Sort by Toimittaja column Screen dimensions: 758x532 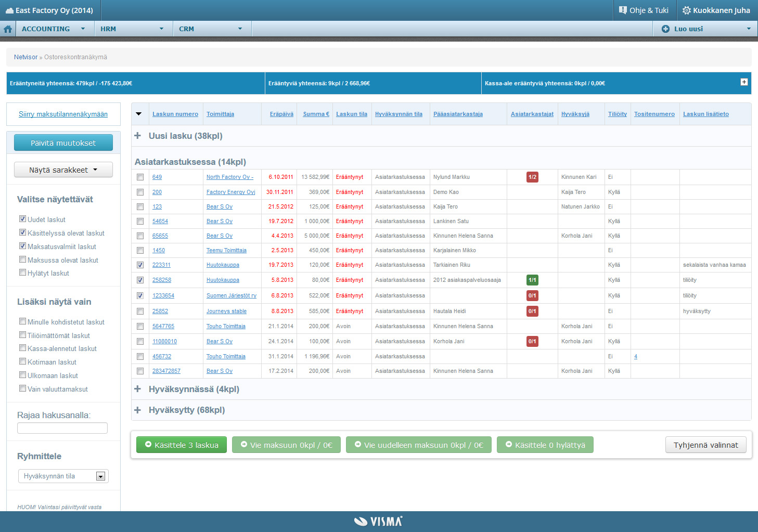(220, 114)
